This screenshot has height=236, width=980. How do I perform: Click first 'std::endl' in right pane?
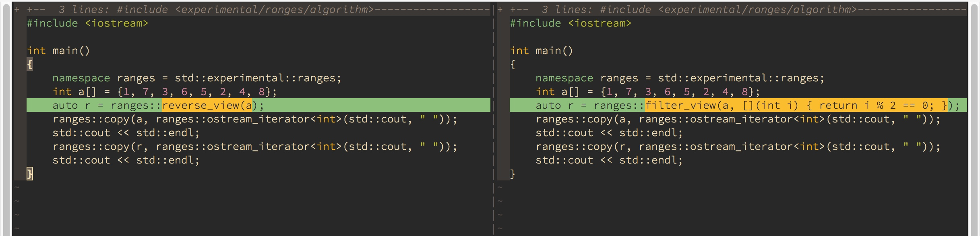tap(650, 133)
